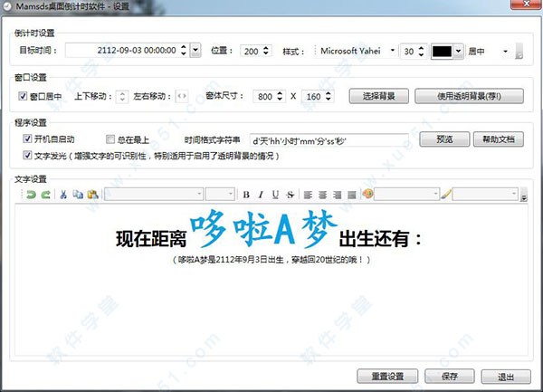
Task: Click the undo icon in text toolbar
Action: [x=31, y=195]
